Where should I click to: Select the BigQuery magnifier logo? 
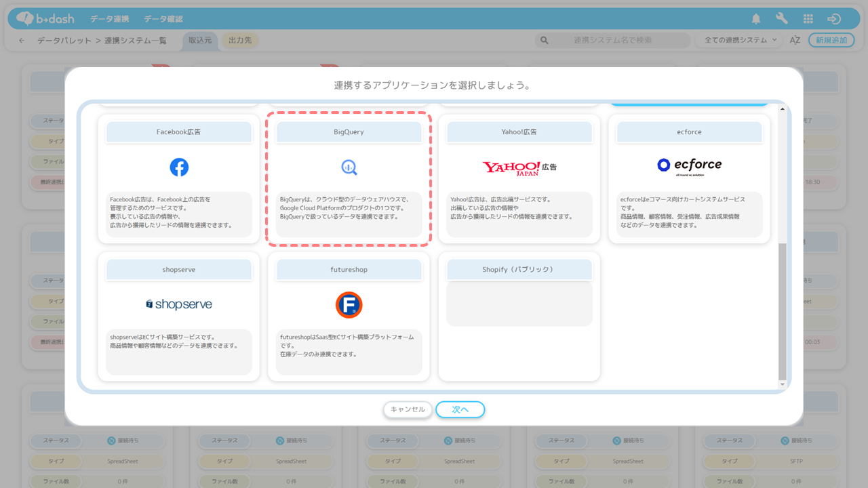tap(349, 167)
